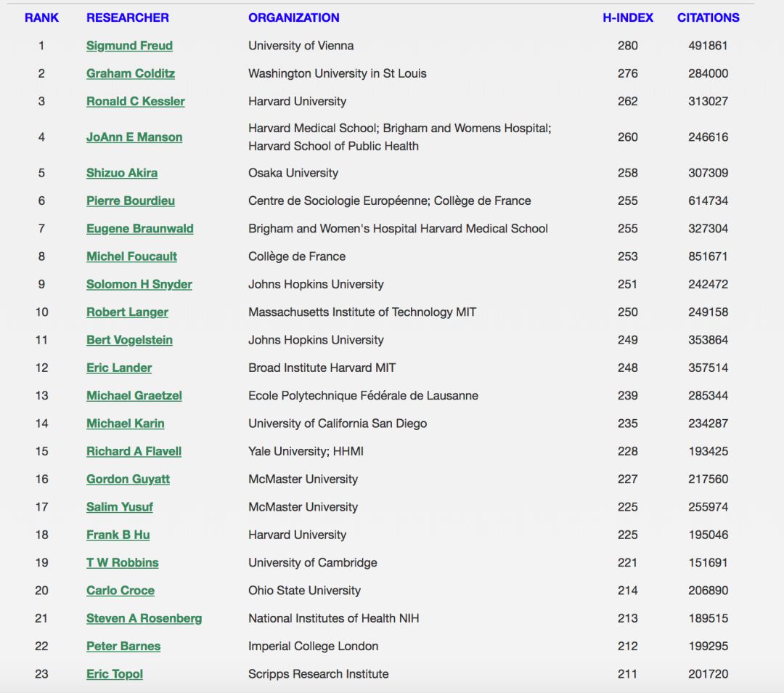This screenshot has width=784, height=693.
Task: Open JoAnn E Manson's profile link
Action: pyautogui.click(x=134, y=137)
